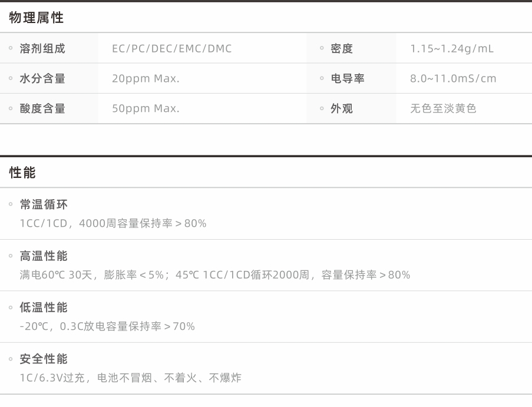Click the 安全性能 item title
The width and height of the screenshot is (532, 407).
click(44, 359)
